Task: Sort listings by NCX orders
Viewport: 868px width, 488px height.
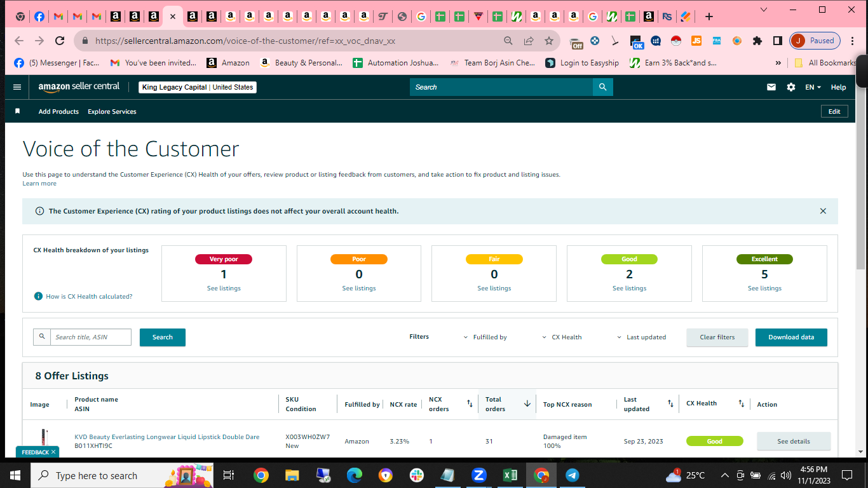Action: tap(470, 403)
